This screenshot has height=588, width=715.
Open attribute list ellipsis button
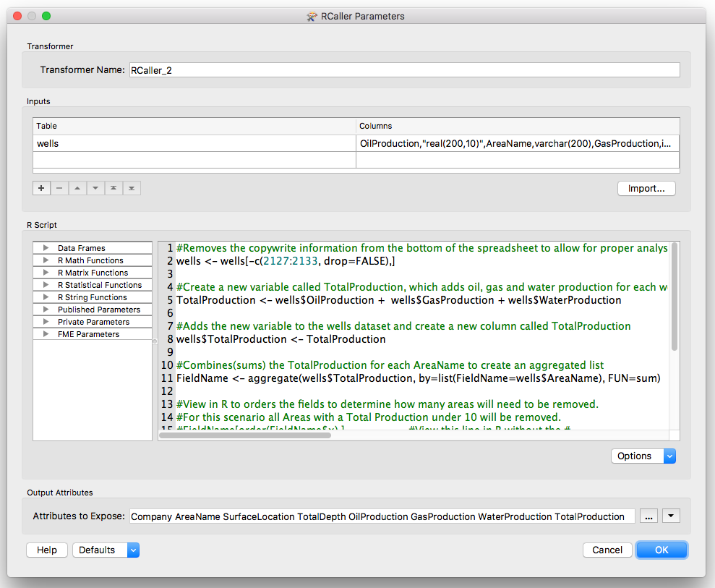click(648, 516)
